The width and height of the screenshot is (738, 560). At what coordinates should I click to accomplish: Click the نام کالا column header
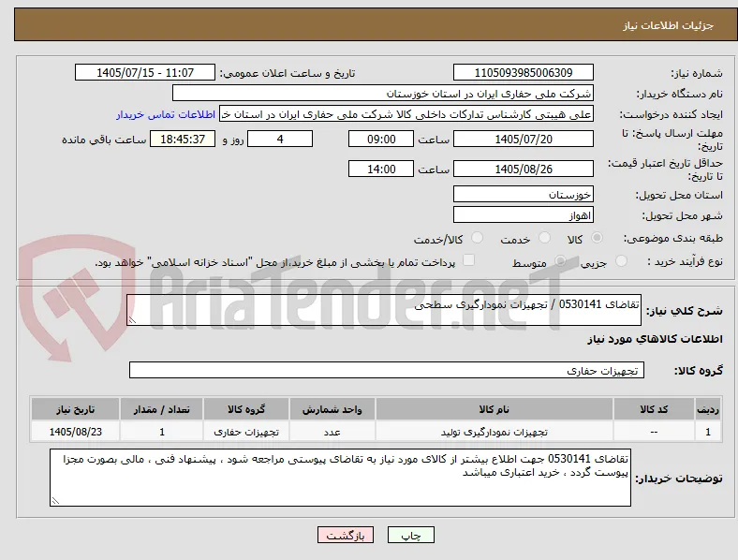coord(494,409)
